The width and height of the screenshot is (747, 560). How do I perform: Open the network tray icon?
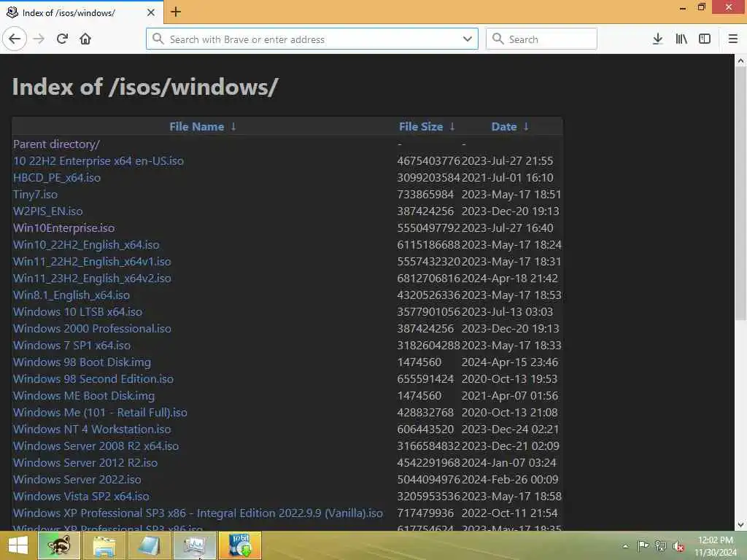click(660, 545)
